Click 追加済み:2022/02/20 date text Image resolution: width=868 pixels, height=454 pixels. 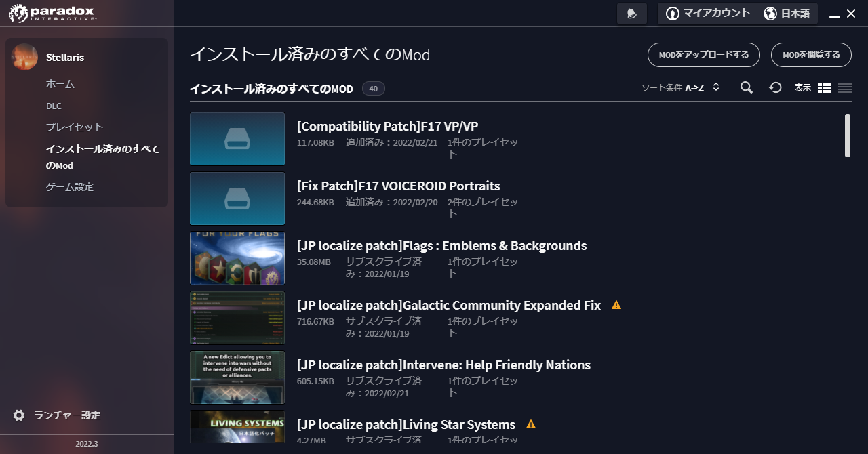pos(392,203)
